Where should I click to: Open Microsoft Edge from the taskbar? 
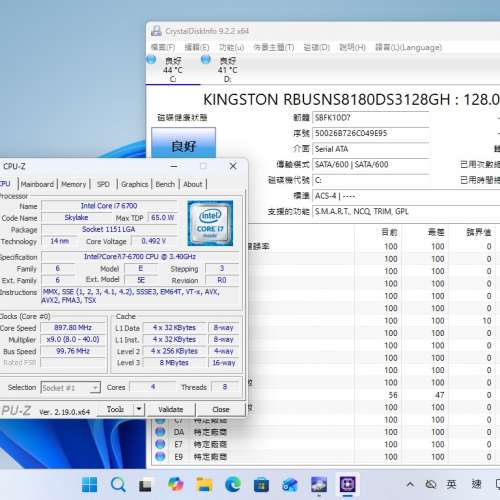point(233,484)
